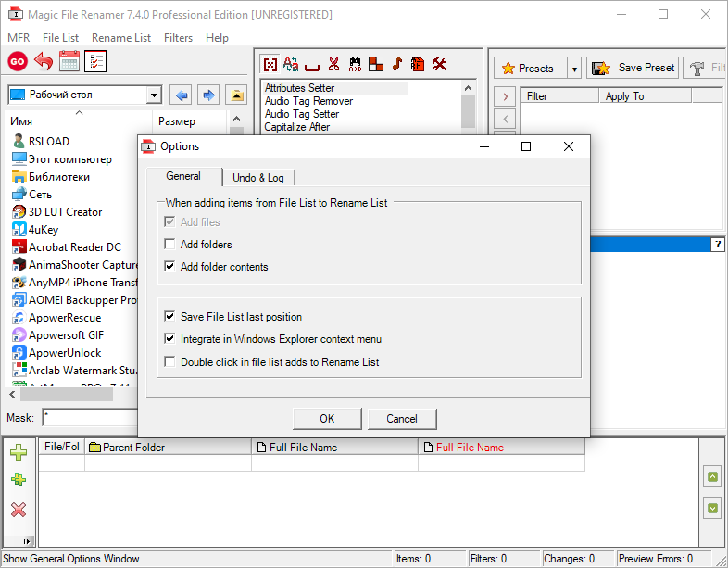Screen dimensions: 728x568
Task: Switch to the Undo & Log tab
Action: pos(258,177)
